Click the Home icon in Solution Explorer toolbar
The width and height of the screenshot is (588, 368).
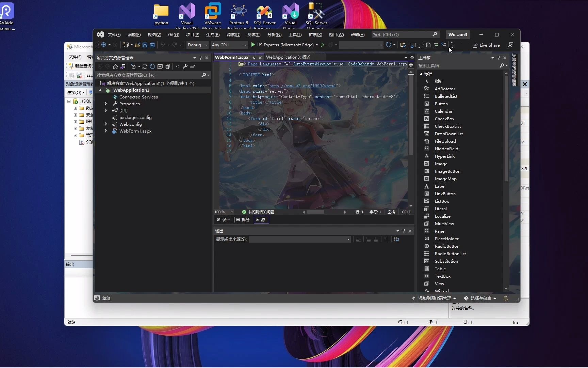115,66
